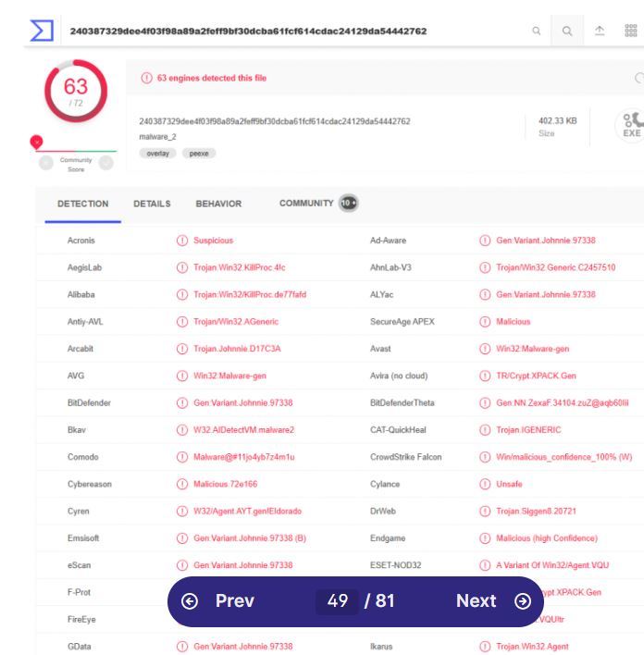Click the warning icon in Endgame row
Image resolution: width=644 pixels, height=655 pixels.
(x=485, y=538)
